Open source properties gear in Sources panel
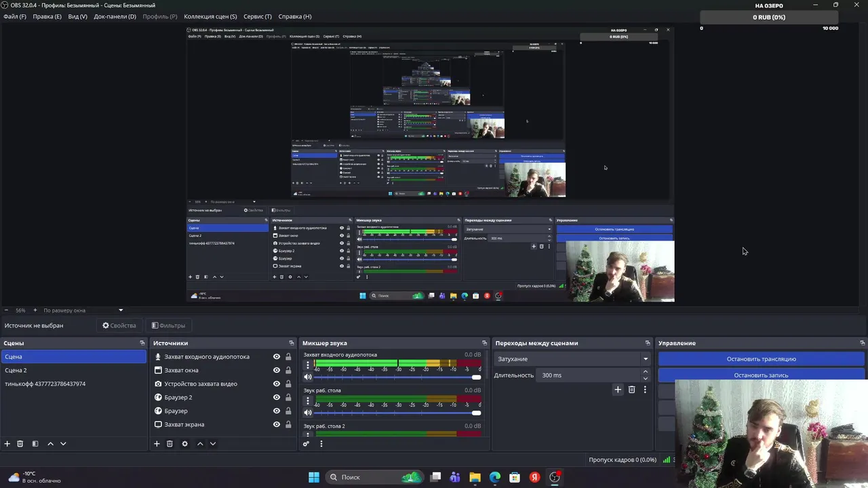This screenshot has height=488, width=868. pyautogui.click(x=184, y=444)
